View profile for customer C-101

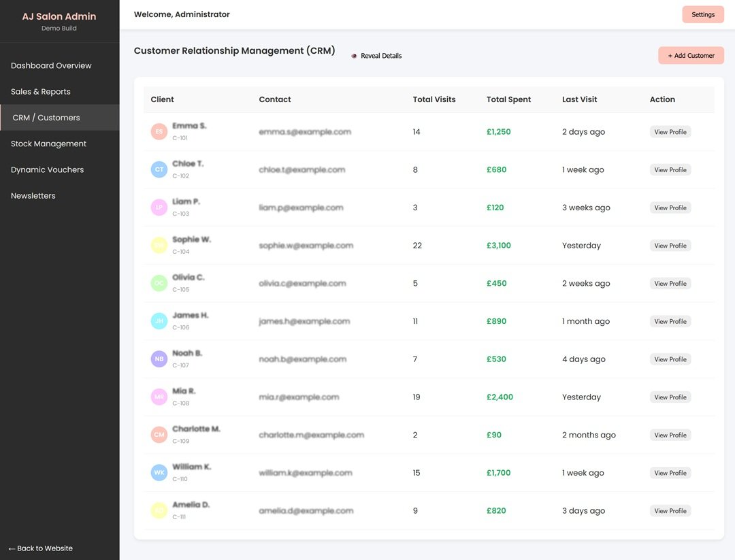coord(670,132)
